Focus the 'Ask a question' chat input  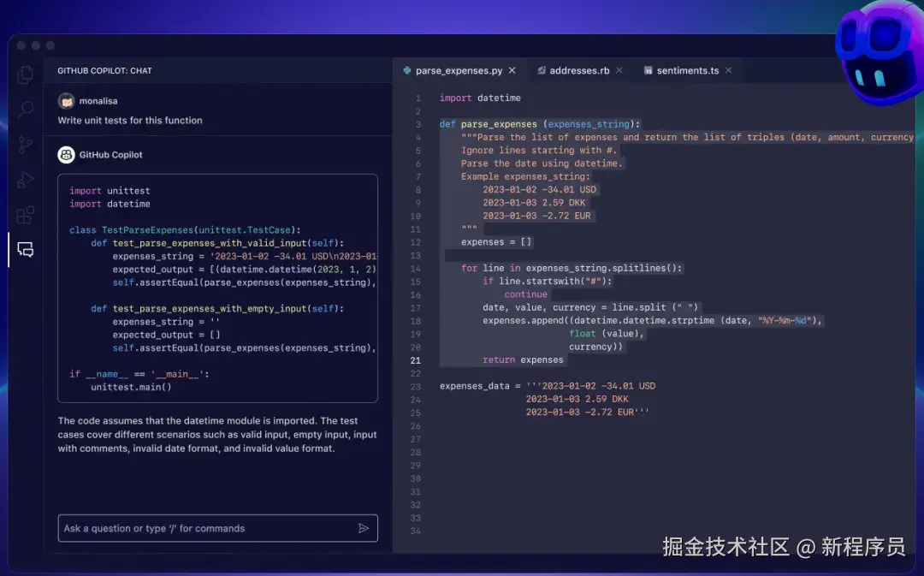tap(217, 528)
